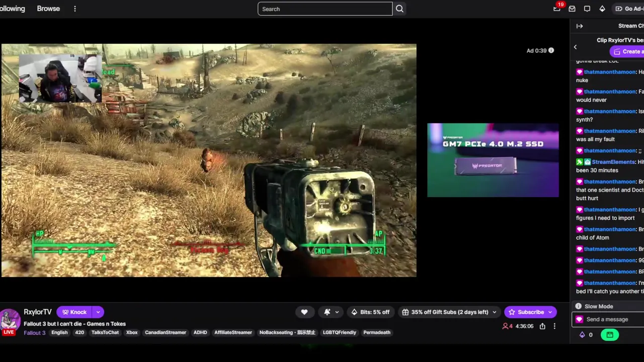Open the notifications inbox with badge 19
644x362 pixels.
tap(557, 9)
